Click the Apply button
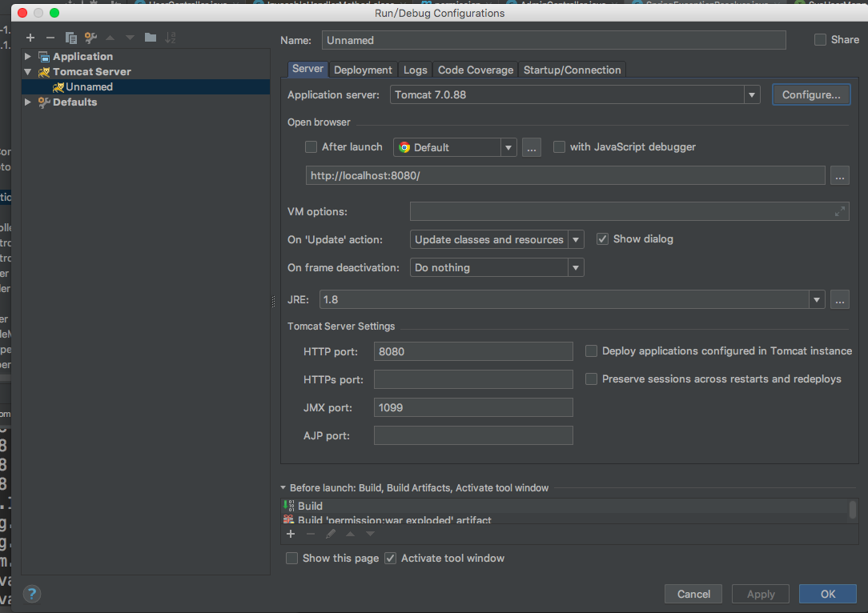 tap(761, 594)
